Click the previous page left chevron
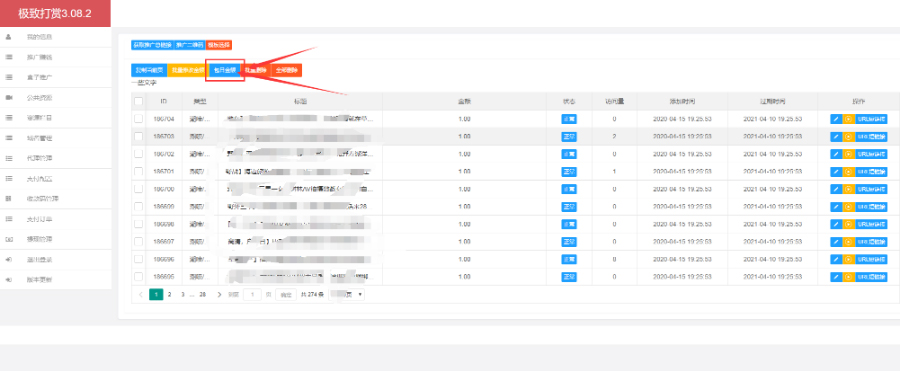Screen dimensions: 900x371 point(141,294)
